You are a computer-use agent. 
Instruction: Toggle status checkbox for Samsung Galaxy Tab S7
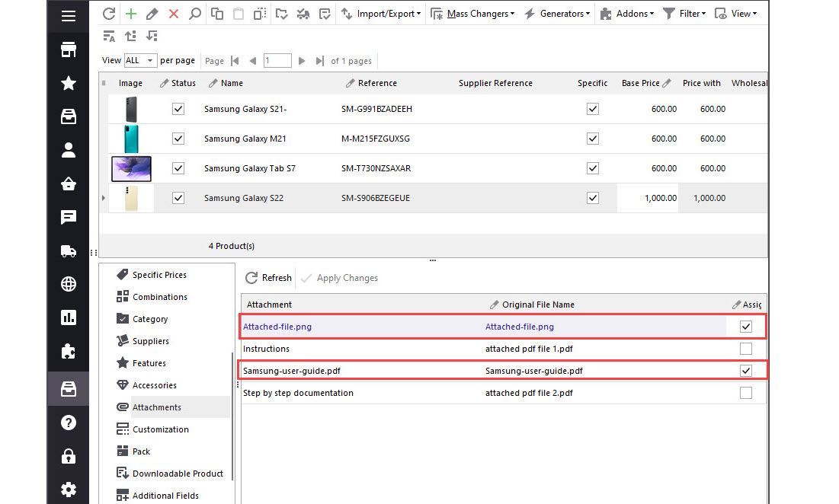(178, 168)
